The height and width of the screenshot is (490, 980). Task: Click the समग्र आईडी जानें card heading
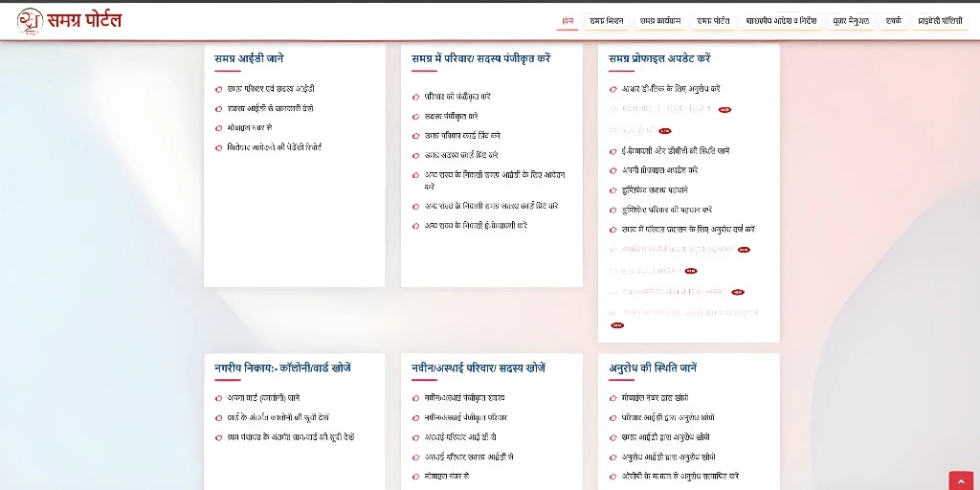(249, 58)
